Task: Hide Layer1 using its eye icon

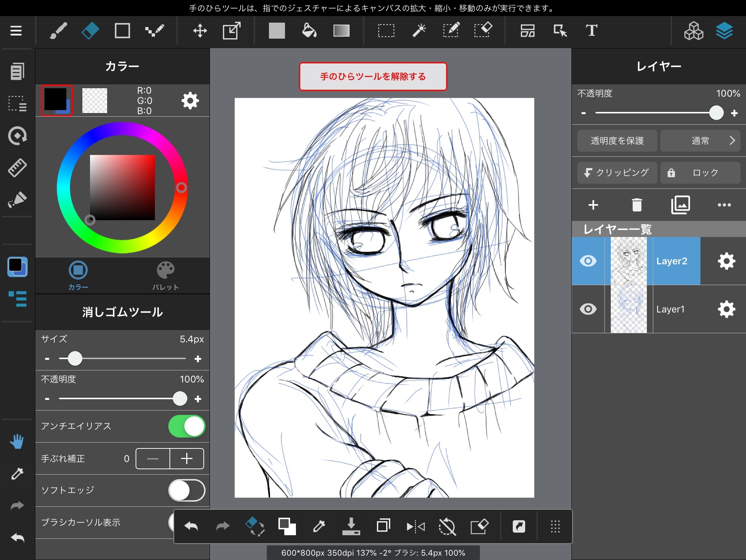Action: (588, 309)
